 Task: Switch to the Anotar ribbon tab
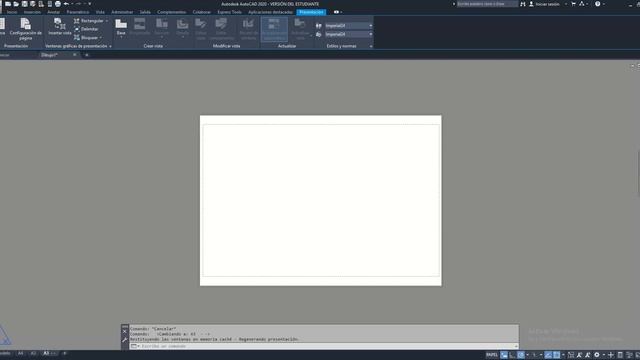[x=53, y=12]
